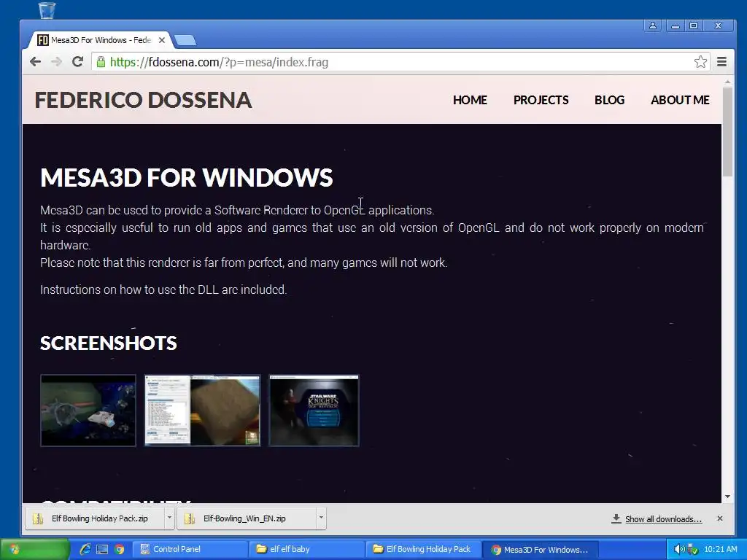Click the SCREENSHOTS heading

(x=108, y=343)
